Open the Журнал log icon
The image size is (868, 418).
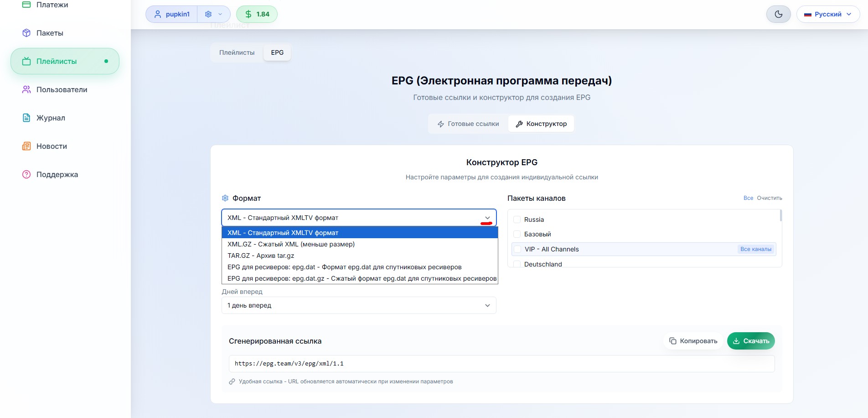coord(27,118)
